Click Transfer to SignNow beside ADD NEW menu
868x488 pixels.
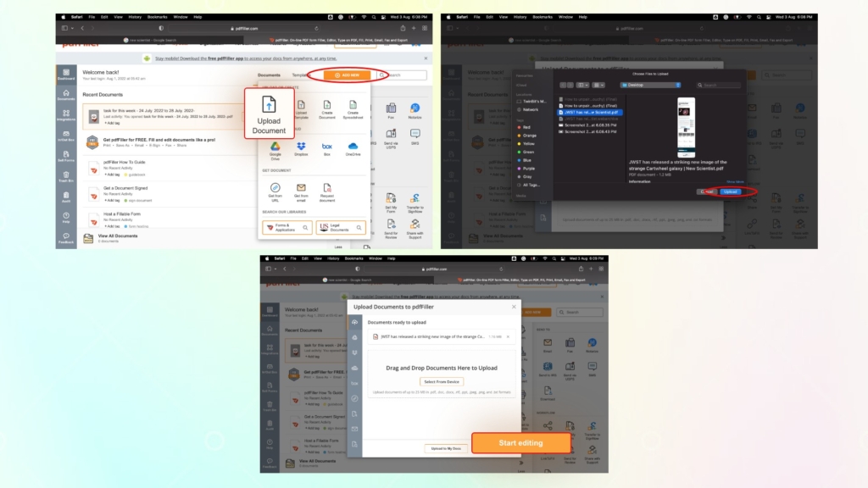tap(415, 202)
